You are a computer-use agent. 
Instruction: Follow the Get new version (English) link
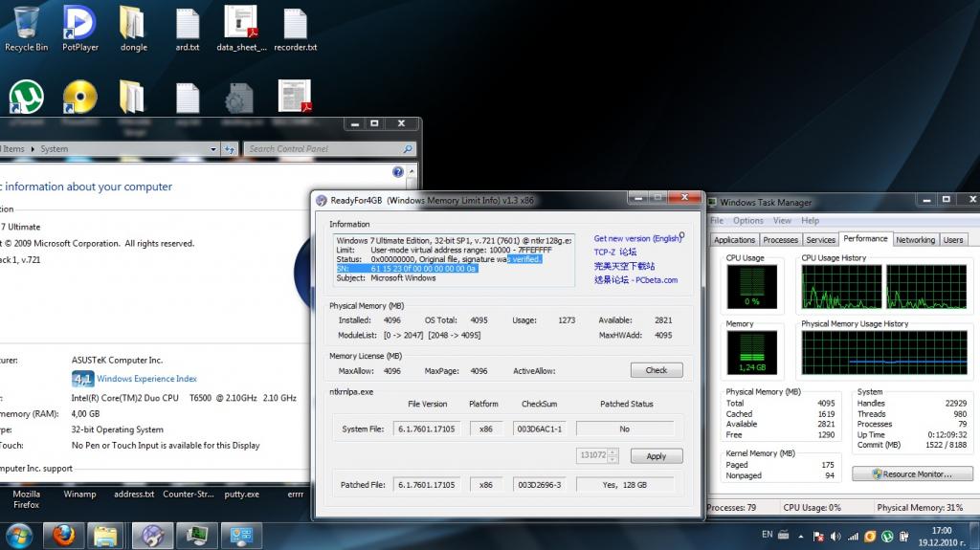pos(637,238)
